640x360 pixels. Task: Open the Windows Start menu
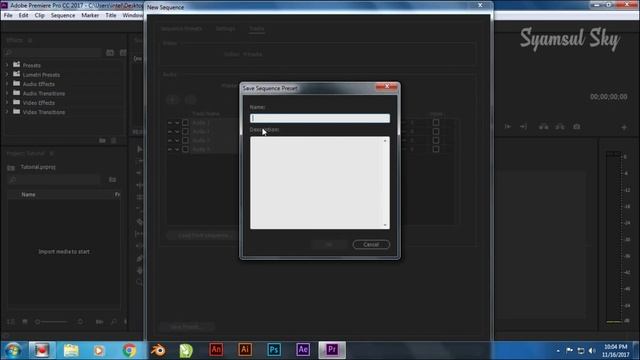[x=13, y=350]
